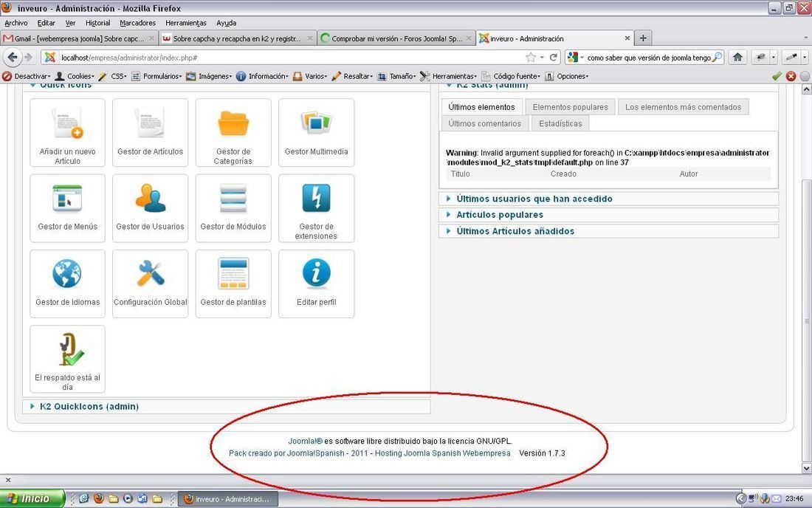This screenshot has width=812, height=508.
Task: Click the Creado column header
Action: click(x=563, y=174)
